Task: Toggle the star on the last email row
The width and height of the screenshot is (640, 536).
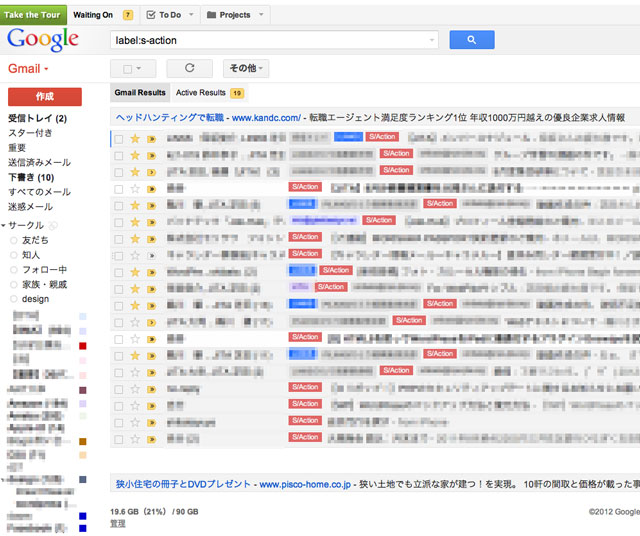Action: point(135,439)
